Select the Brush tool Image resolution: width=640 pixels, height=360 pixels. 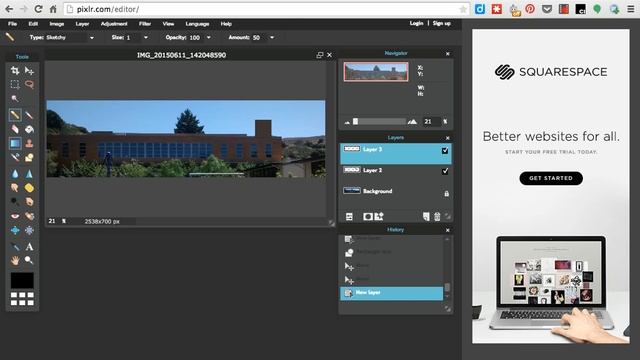coord(29,115)
